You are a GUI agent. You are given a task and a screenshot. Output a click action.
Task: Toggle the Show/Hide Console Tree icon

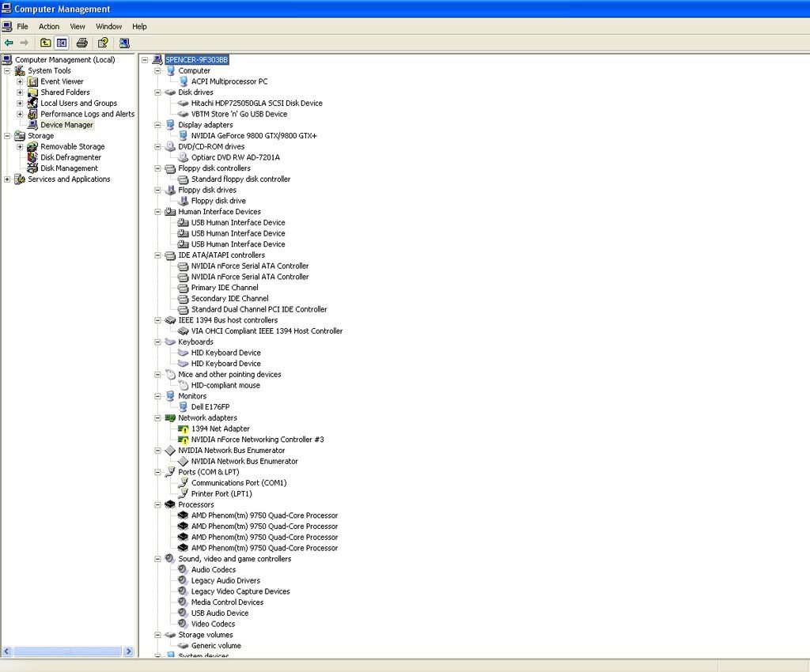[62, 43]
